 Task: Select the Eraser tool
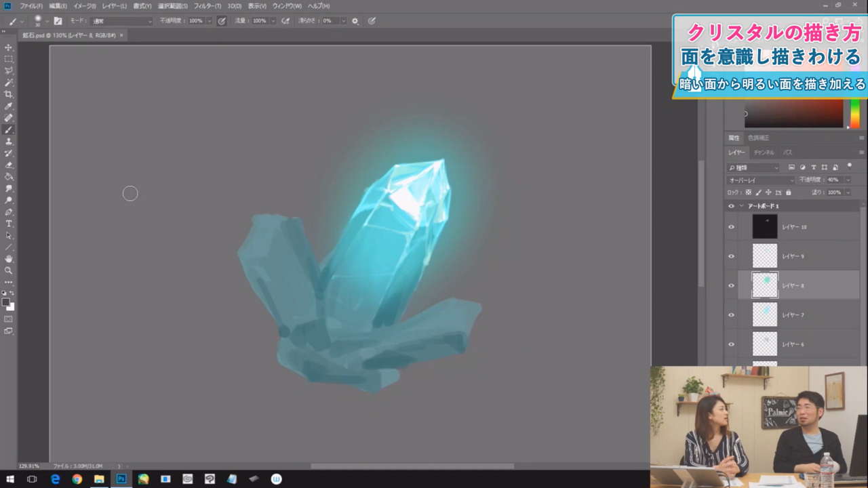coord(9,165)
